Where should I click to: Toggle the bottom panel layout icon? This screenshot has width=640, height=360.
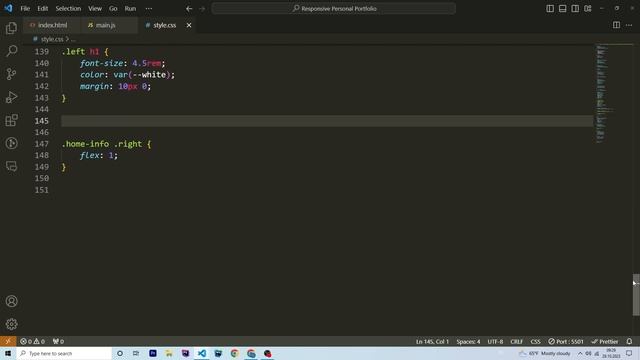(x=562, y=9)
